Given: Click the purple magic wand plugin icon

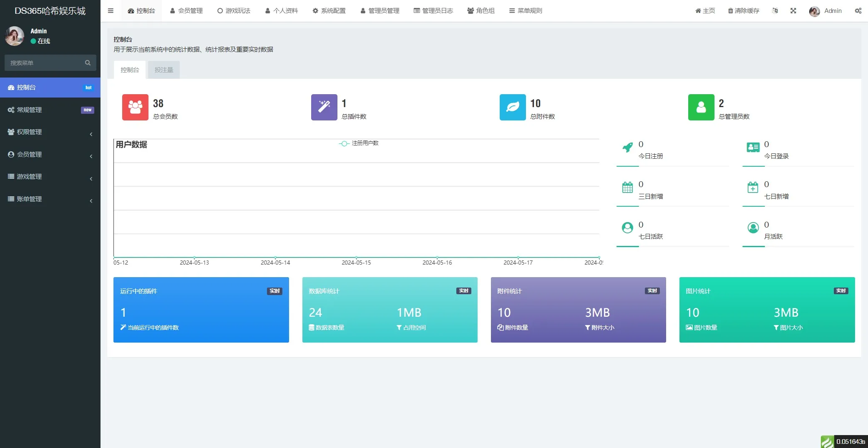Looking at the screenshot, I should coord(324,107).
